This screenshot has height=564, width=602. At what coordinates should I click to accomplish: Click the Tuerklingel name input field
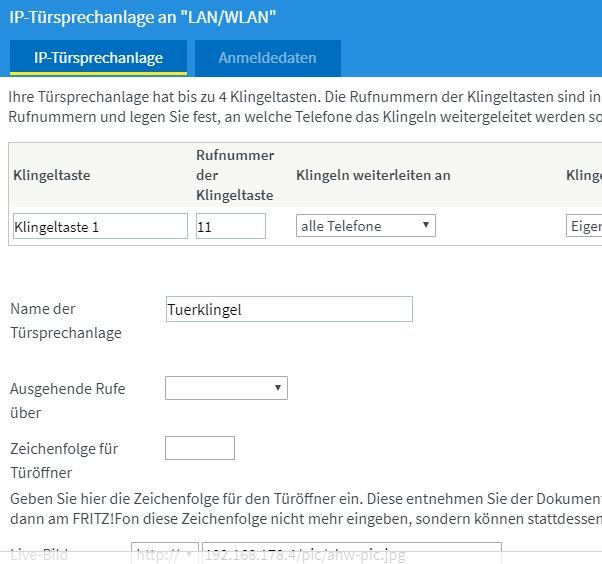click(288, 309)
